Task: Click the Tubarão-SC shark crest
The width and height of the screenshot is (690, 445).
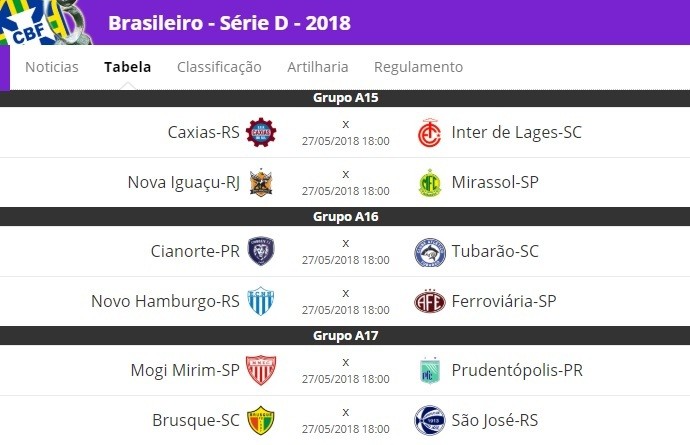Action: 430,252
